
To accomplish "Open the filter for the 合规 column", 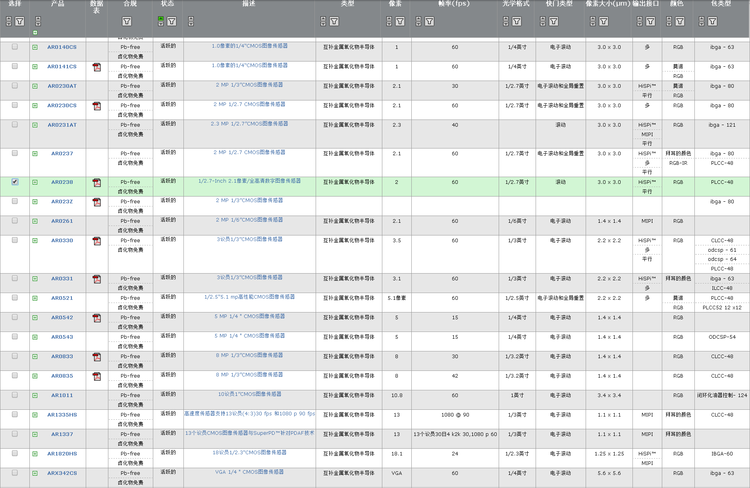I will pos(127,22).
